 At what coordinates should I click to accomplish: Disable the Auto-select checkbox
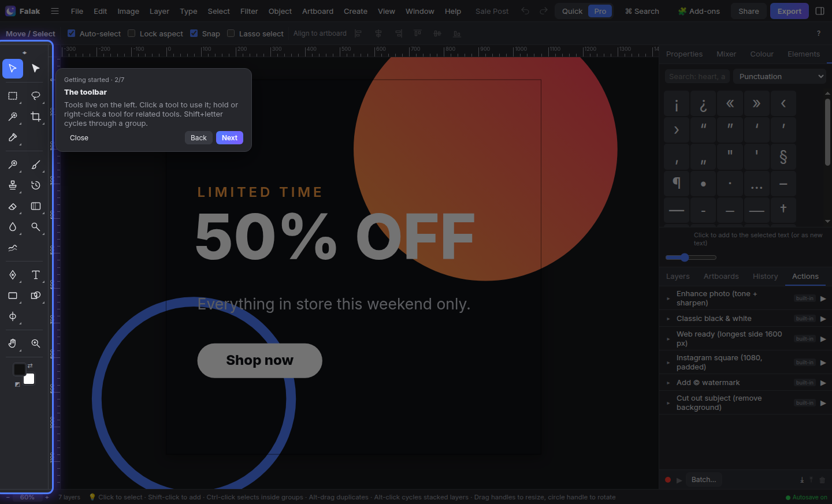click(72, 33)
